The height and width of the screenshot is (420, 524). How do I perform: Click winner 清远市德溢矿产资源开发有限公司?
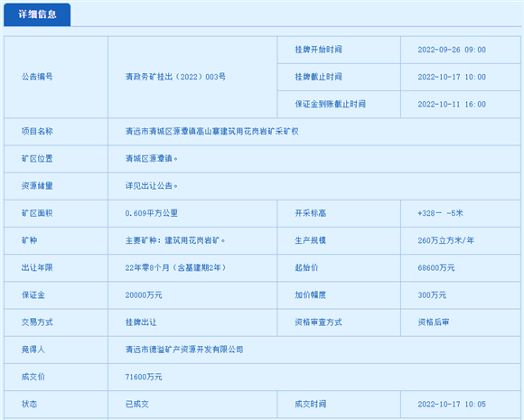click(x=184, y=350)
